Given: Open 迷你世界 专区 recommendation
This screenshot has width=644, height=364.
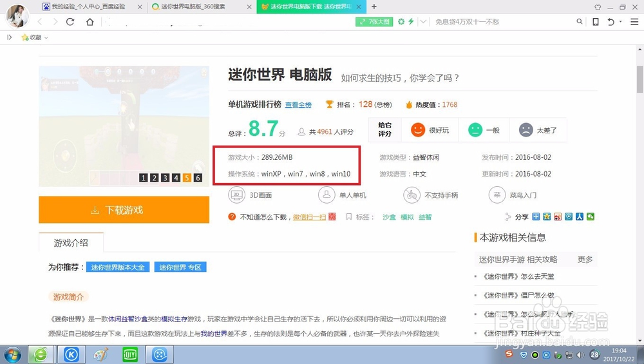Looking at the screenshot, I should point(180,267).
